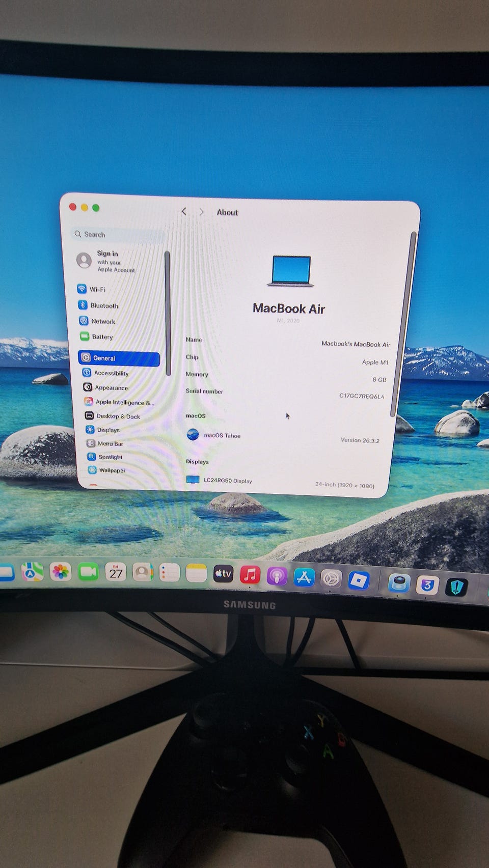Screen dimensions: 489x868
Task: Click the About pane scrollbar
Action: coord(403,324)
